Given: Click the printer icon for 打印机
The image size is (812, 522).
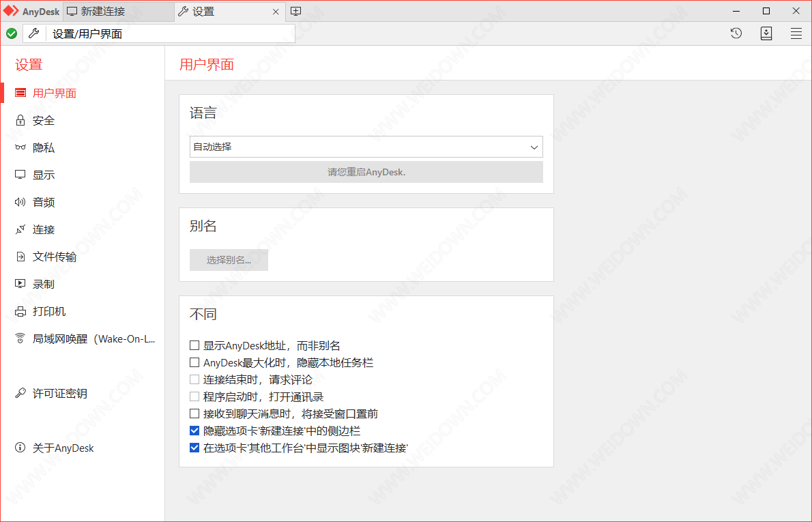Looking at the screenshot, I should click(x=20, y=311).
